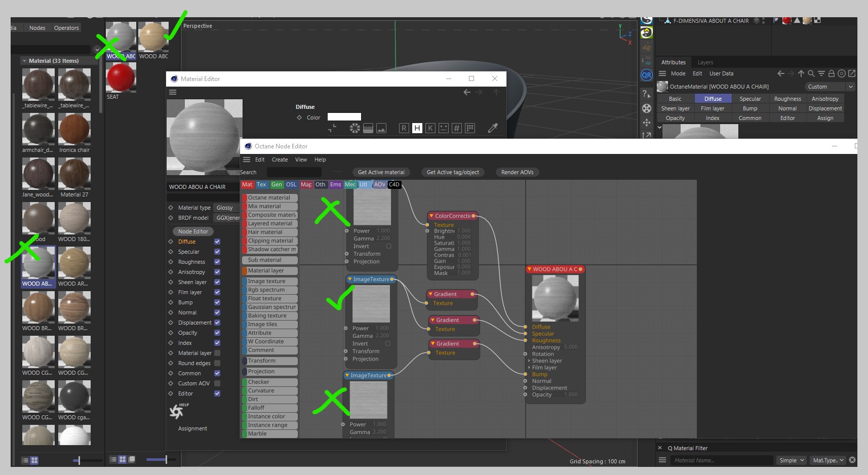868x475 pixels.
Task: Enable the Round edges checkbox
Action: [x=217, y=363]
